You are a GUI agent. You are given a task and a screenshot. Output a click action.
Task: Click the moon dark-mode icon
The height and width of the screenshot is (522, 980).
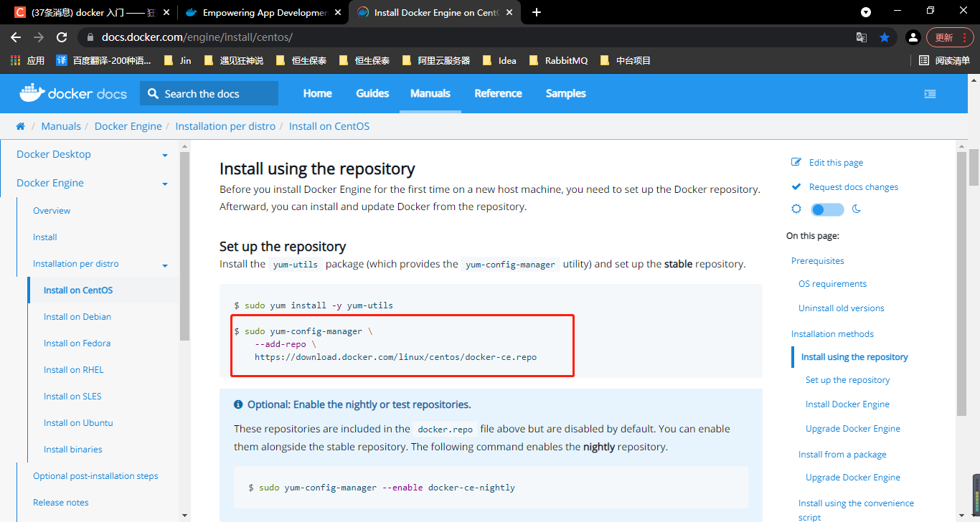(x=856, y=209)
